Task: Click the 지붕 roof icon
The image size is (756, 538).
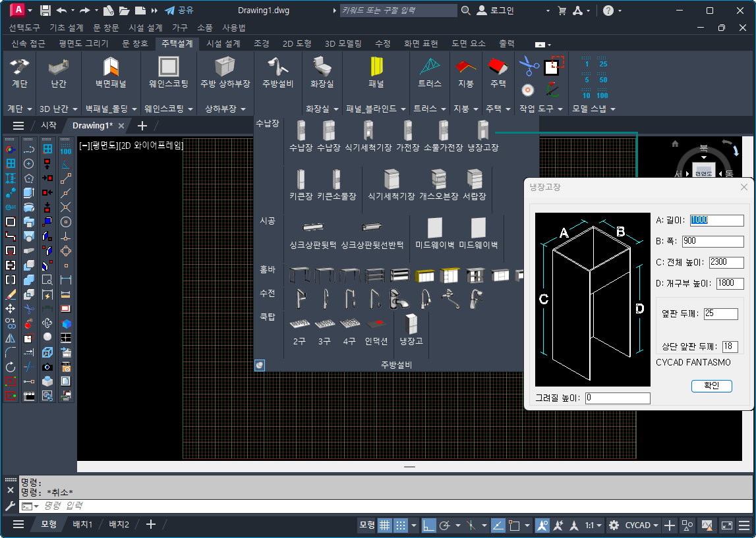Action: (465, 72)
